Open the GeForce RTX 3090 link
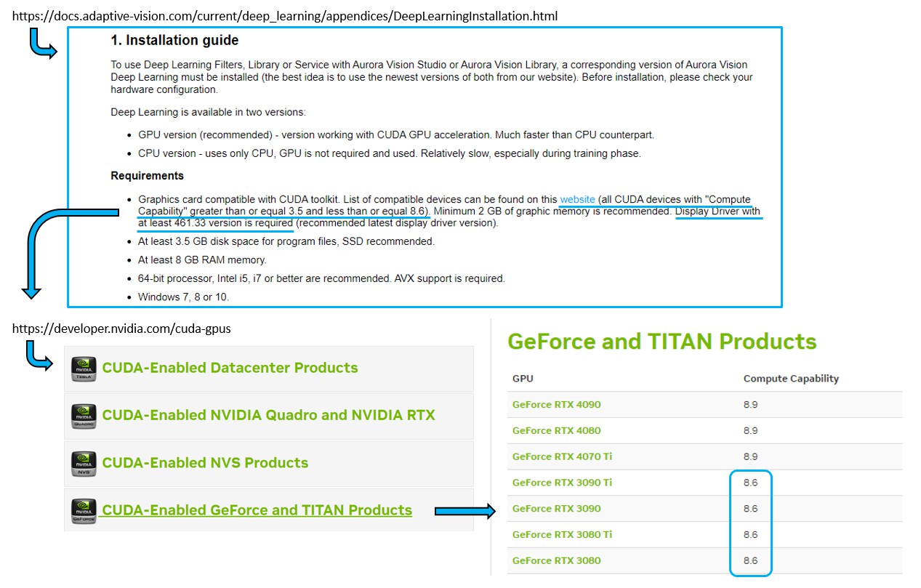 click(x=556, y=509)
